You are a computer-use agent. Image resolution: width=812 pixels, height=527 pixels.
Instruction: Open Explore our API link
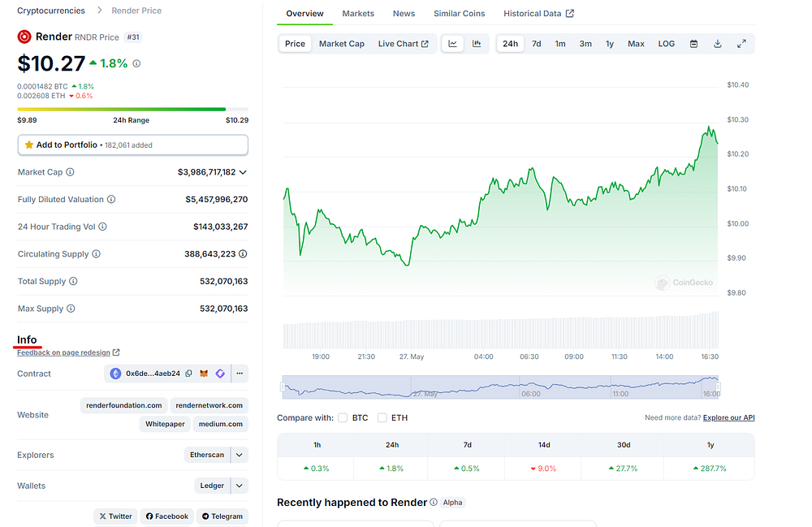(x=728, y=417)
